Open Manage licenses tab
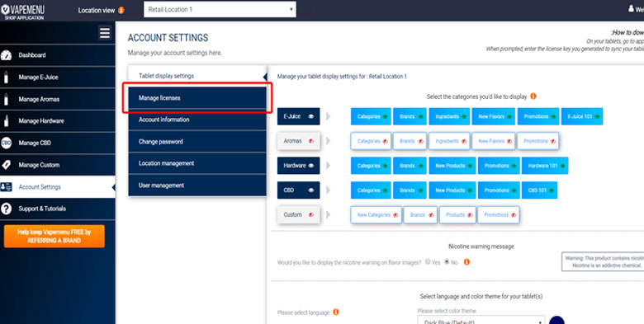 [x=197, y=98]
